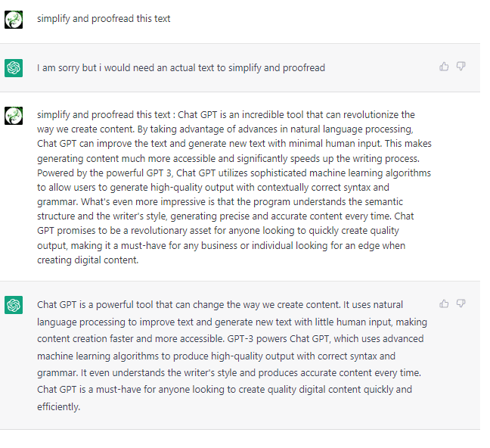Click the ChatGPT logo beside the simplified reply
The height and width of the screenshot is (448, 490).
coord(14,305)
